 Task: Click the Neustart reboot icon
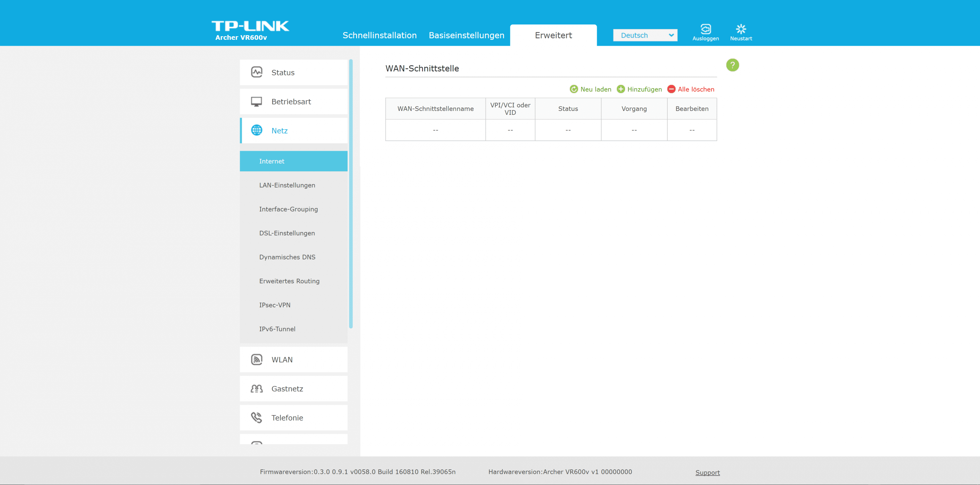point(741,29)
